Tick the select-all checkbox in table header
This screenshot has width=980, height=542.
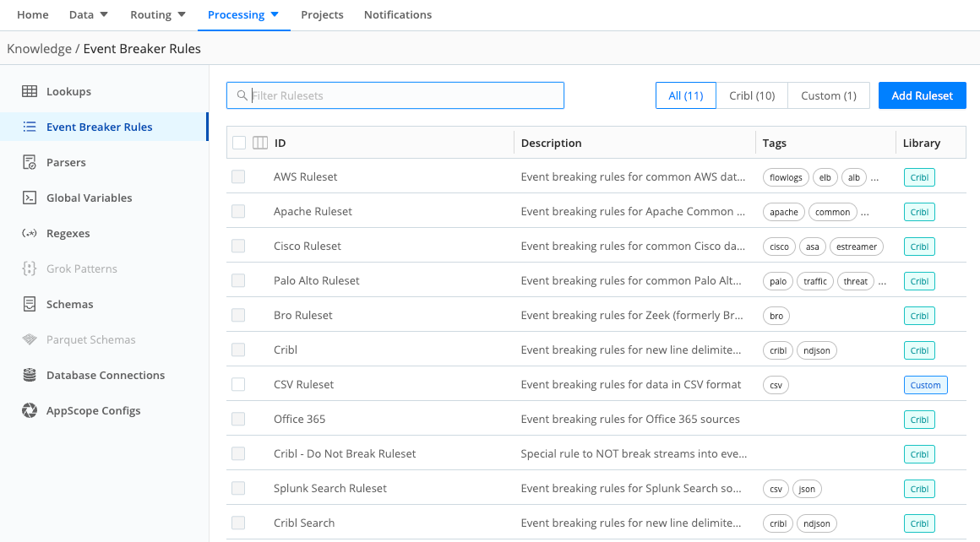(239, 143)
